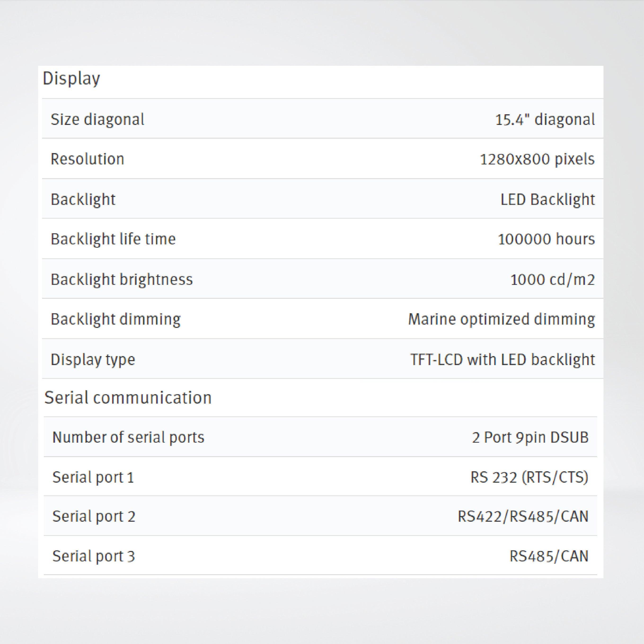This screenshot has height=644, width=644.
Task: Click the 1000 cd/m2 value
Action: tap(552, 279)
